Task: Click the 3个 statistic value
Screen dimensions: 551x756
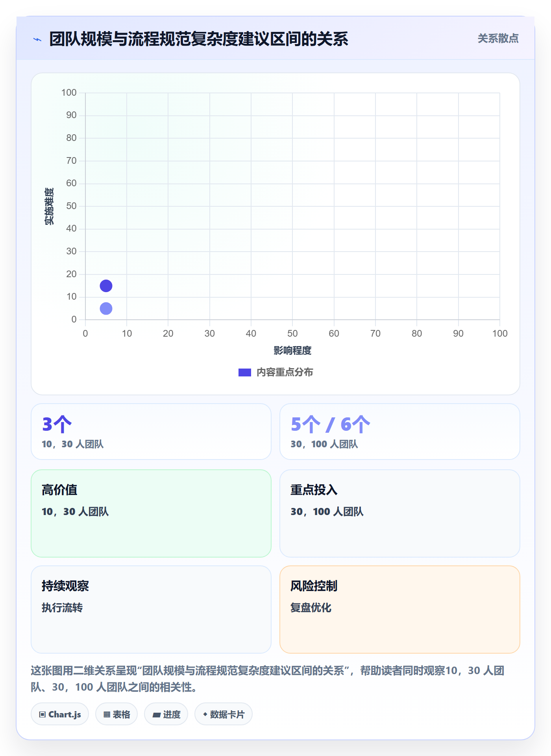Action: click(57, 424)
